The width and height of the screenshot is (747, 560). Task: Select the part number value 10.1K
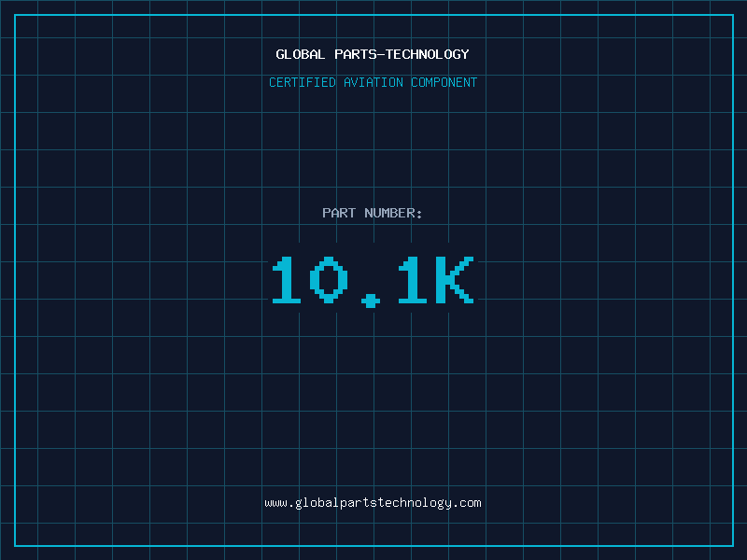pos(373,281)
